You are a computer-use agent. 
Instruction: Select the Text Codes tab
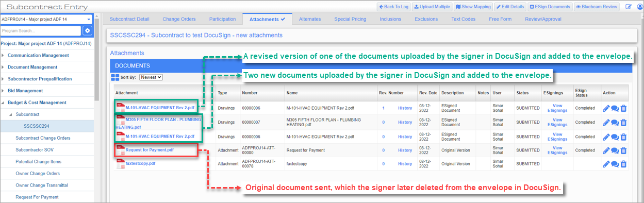pos(464,19)
